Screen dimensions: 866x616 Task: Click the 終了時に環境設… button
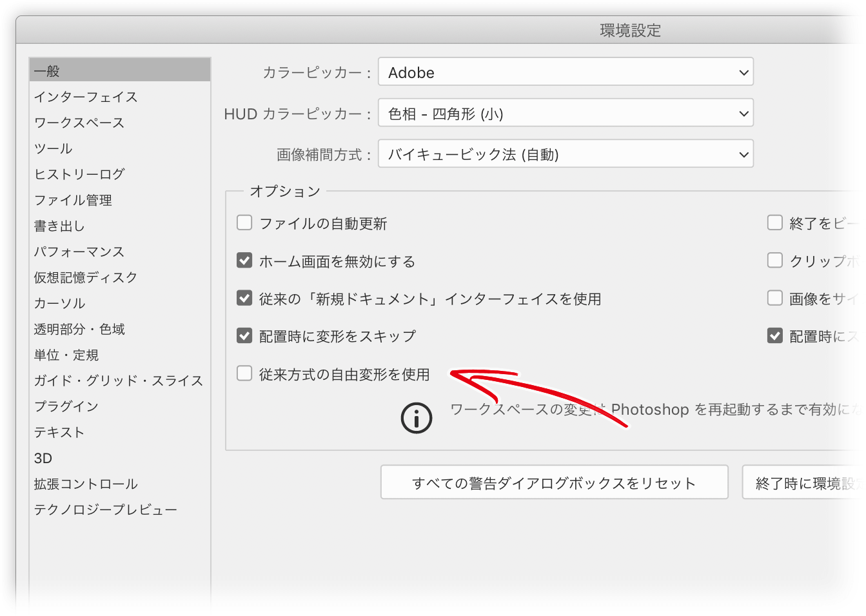pyautogui.click(x=803, y=482)
